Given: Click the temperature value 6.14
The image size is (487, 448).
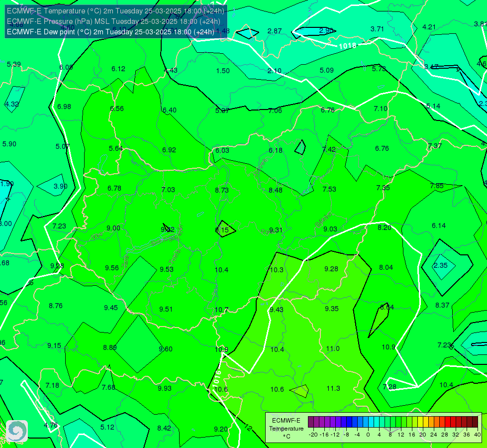Looking at the screenshot, I should 439,225.
